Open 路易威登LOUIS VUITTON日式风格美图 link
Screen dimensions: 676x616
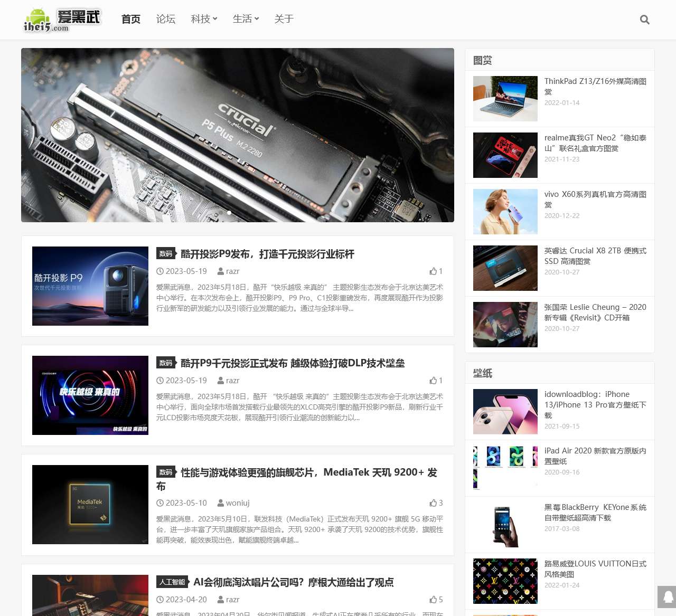pos(595,569)
